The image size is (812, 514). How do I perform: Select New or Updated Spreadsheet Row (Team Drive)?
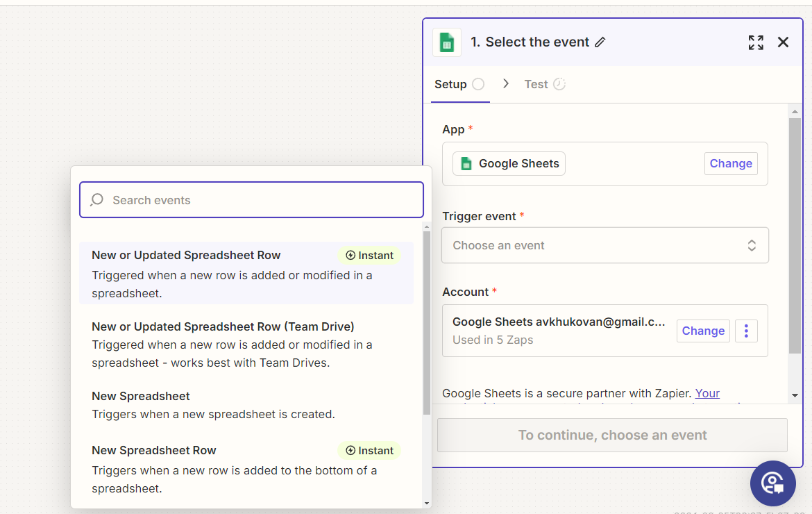pos(246,345)
